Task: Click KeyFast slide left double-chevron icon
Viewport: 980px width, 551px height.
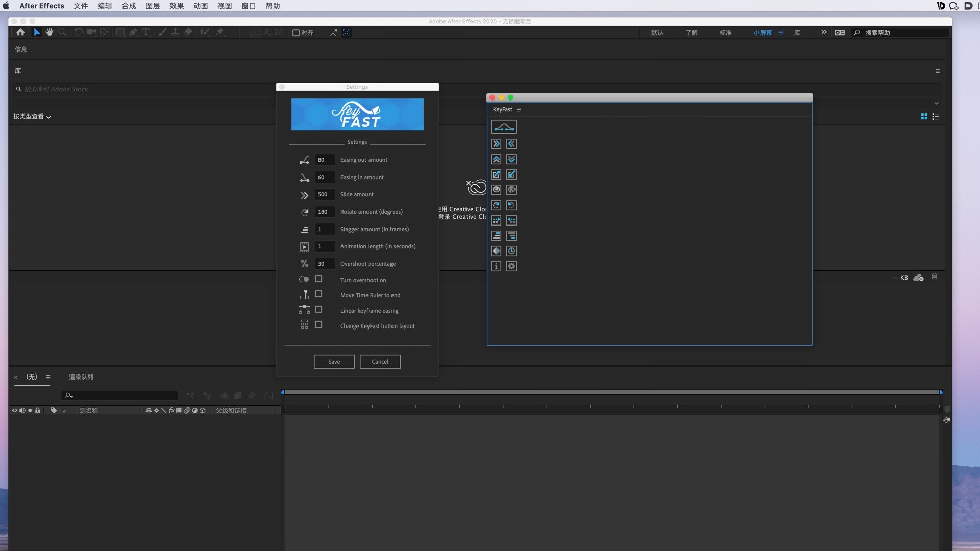Action: 511,144
